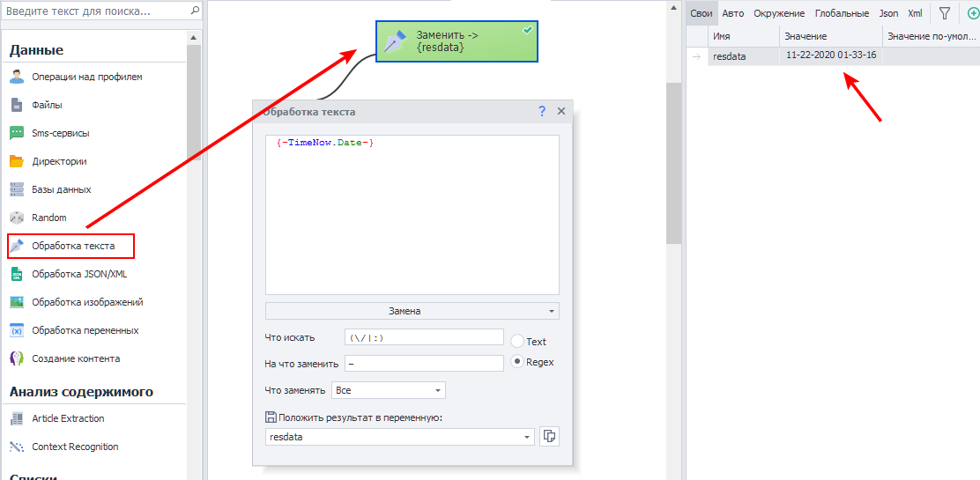Image resolution: width=980 pixels, height=480 pixels.
Task: Click the green add variable plus icon
Action: (x=972, y=12)
